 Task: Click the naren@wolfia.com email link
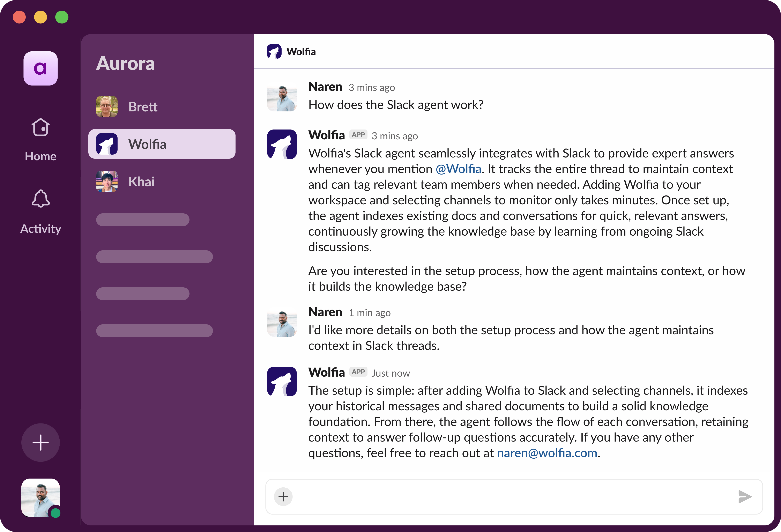[546, 453]
